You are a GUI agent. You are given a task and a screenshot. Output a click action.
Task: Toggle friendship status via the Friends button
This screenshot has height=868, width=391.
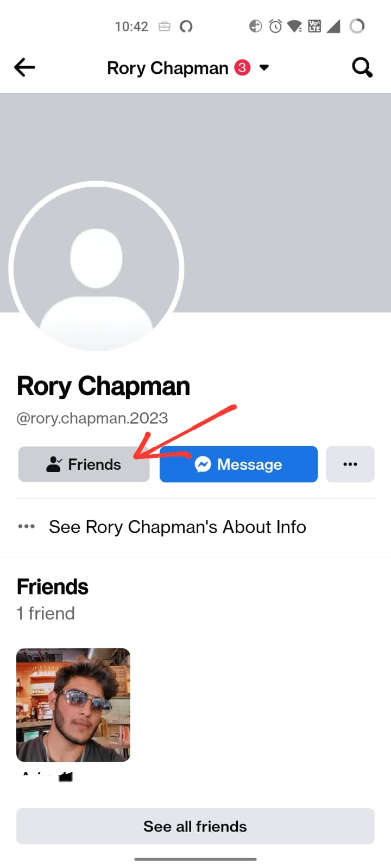pos(84,464)
